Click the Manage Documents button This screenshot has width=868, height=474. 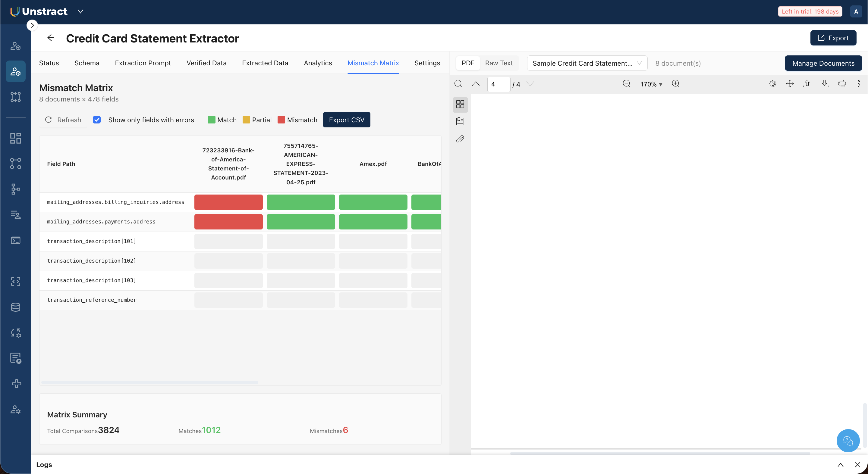823,63
